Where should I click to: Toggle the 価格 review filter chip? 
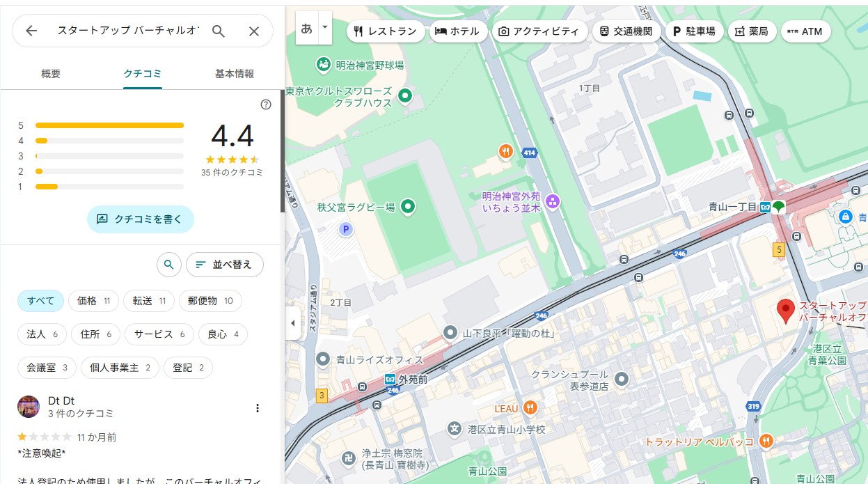(93, 301)
